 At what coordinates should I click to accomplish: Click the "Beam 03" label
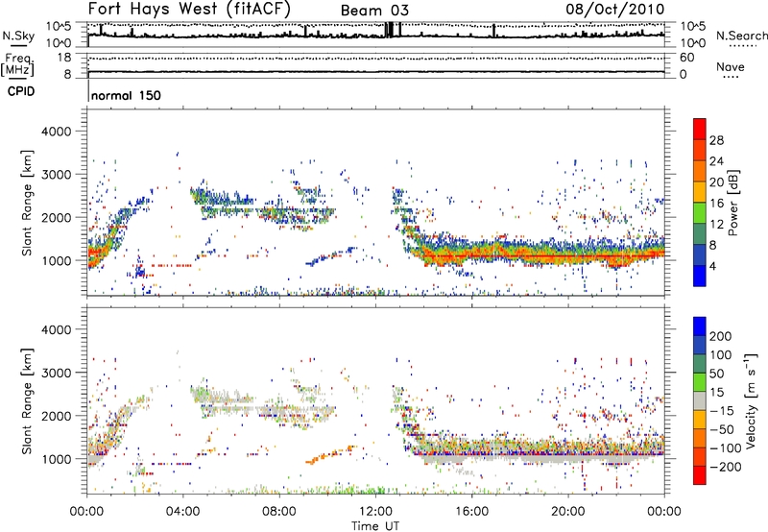point(374,11)
